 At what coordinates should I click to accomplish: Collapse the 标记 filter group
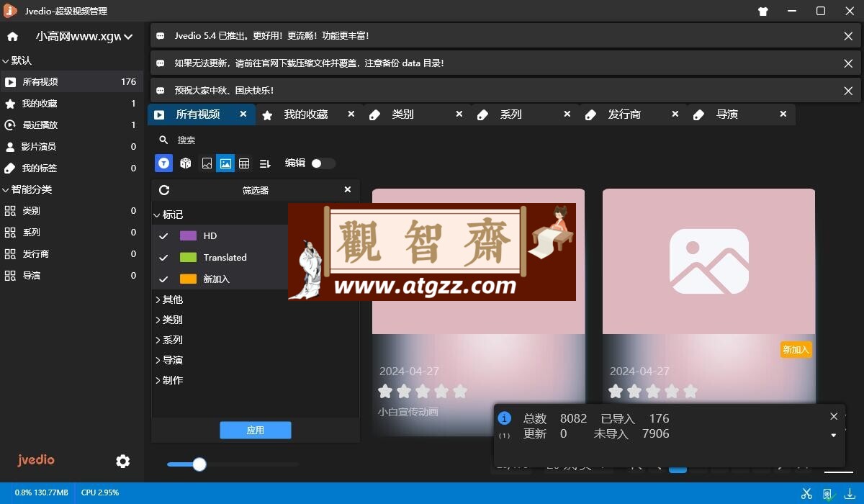point(168,215)
